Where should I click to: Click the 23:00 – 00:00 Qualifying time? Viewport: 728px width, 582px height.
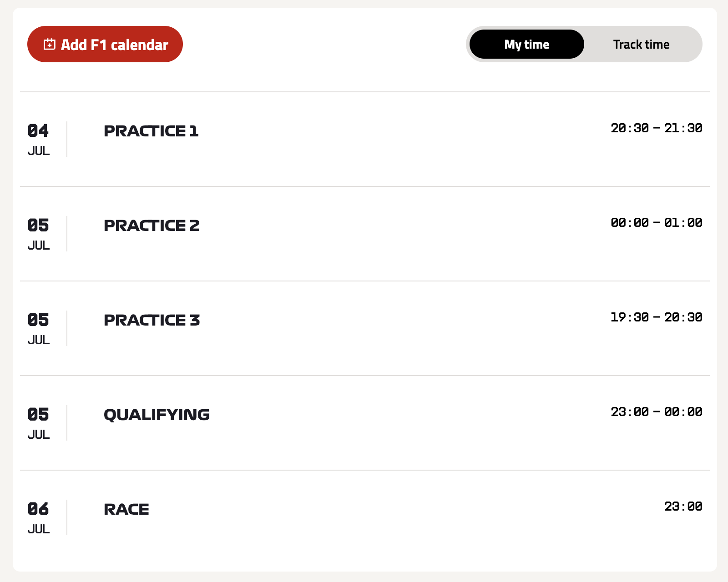pyautogui.click(x=656, y=412)
